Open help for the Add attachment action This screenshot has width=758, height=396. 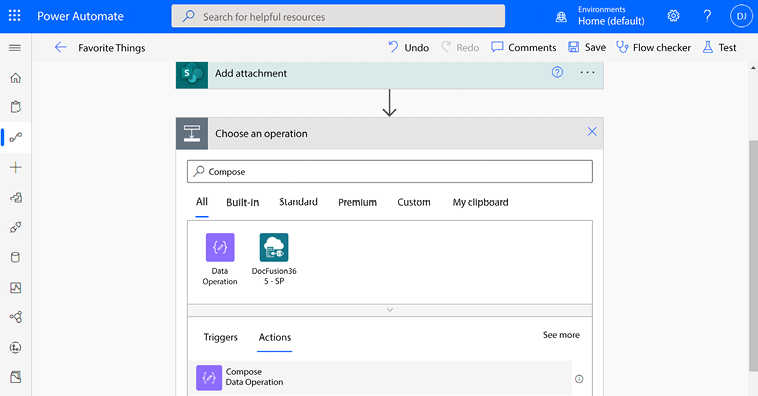pyautogui.click(x=557, y=72)
